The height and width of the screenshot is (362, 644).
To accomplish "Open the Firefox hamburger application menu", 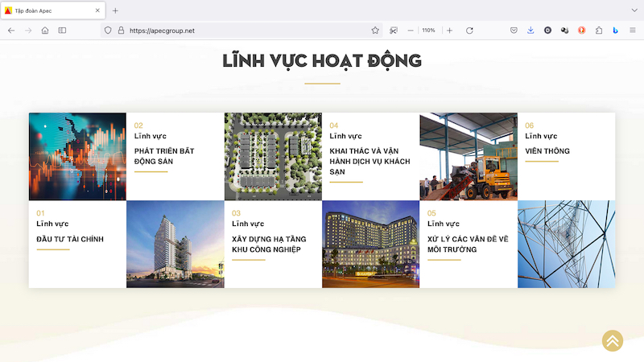I will pyautogui.click(x=633, y=31).
